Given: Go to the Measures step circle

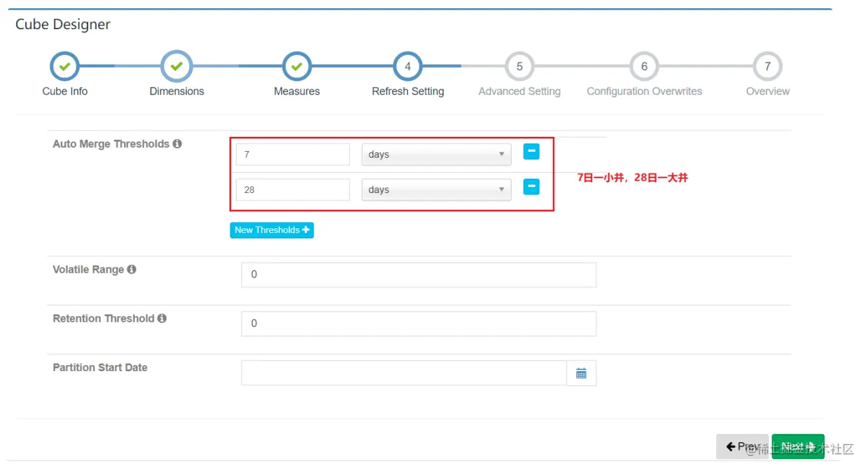Looking at the screenshot, I should click(297, 66).
